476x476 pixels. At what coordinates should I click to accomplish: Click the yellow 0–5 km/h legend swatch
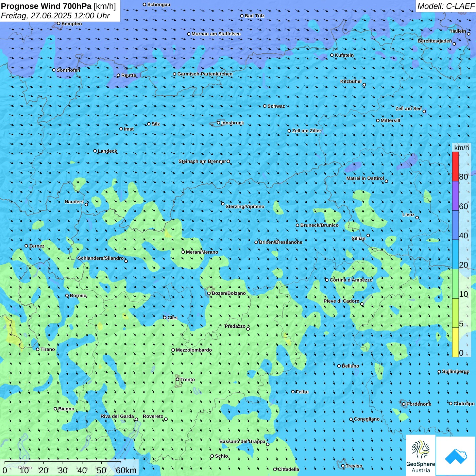[455, 342]
